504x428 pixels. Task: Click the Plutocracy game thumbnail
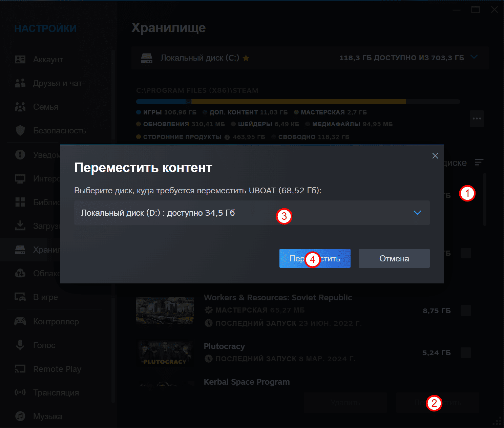[x=165, y=352]
